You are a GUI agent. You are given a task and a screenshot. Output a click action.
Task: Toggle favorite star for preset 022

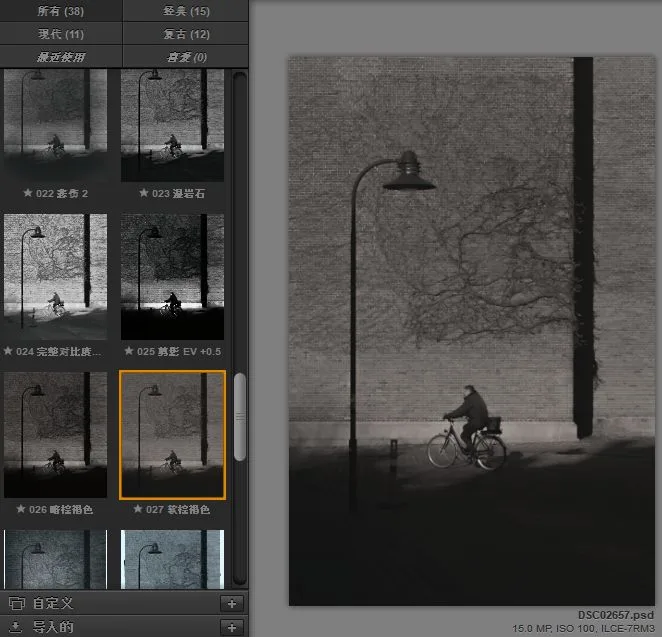[x=28, y=193]
